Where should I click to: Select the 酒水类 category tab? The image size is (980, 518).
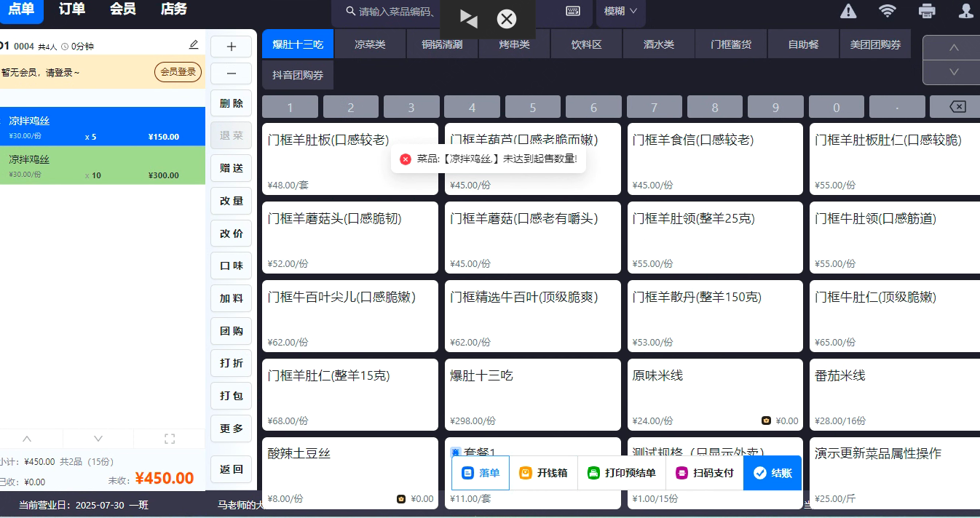click(x=658, y=44)
